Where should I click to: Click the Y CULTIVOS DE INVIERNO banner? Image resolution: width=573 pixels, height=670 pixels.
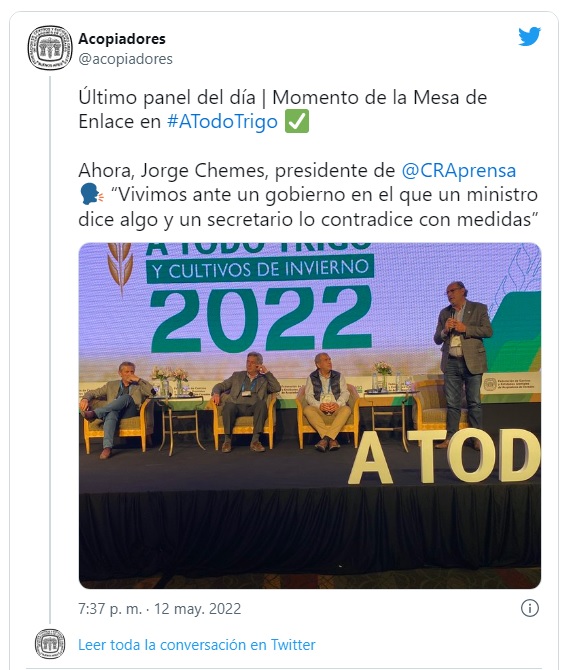tap(260, 268)
